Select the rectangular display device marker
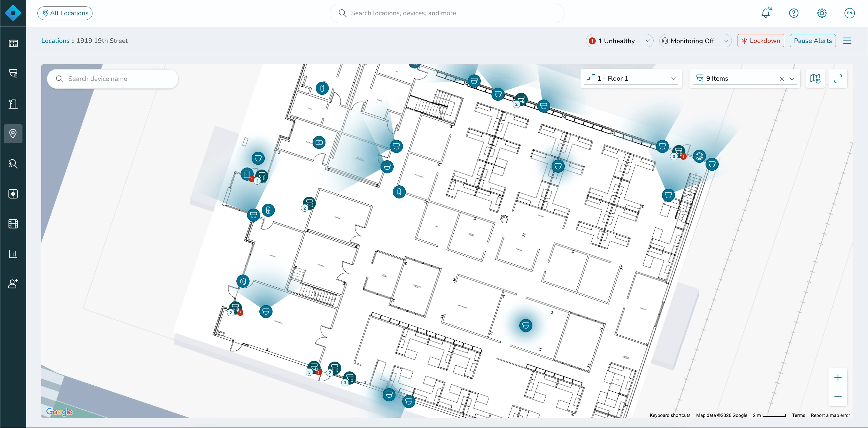Screen dimensions: 868x428 (319, 142)
